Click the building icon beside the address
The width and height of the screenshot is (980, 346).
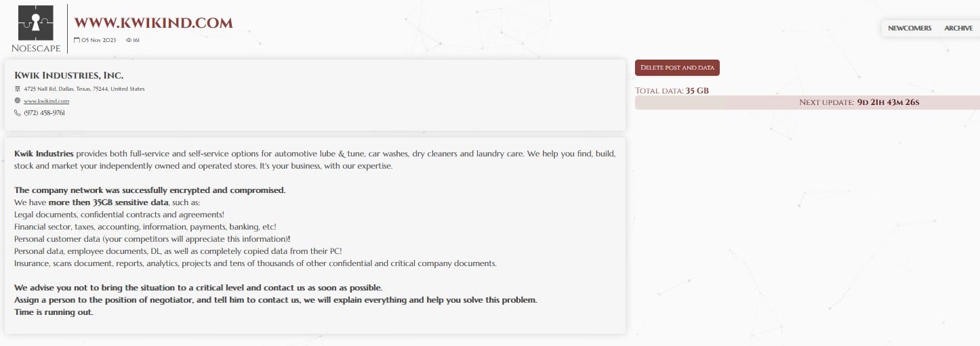point(18,89)
